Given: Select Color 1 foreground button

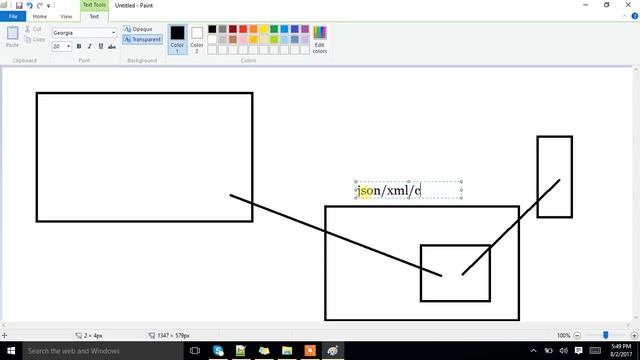Looking at the screenshot, I should tap(177, 39).
